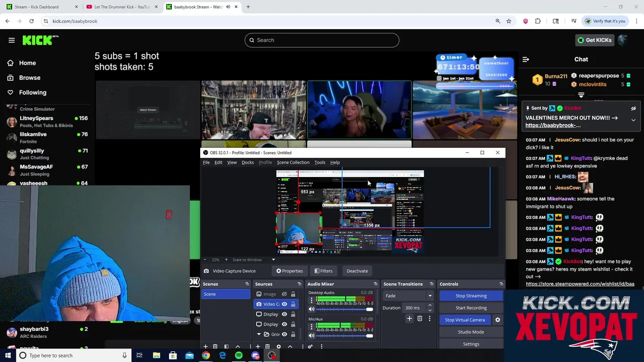The image size is (644, 362).
Task: Toggle Studio Mode in OBS
Action: [471, 332]
